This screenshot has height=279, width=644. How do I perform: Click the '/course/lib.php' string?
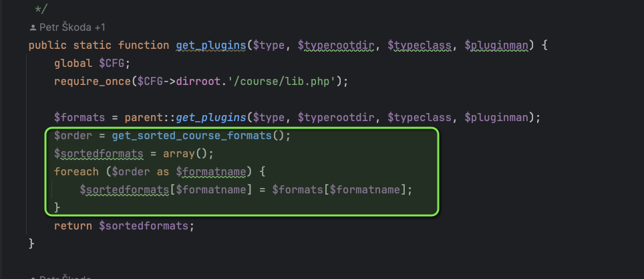click(282, 82)
